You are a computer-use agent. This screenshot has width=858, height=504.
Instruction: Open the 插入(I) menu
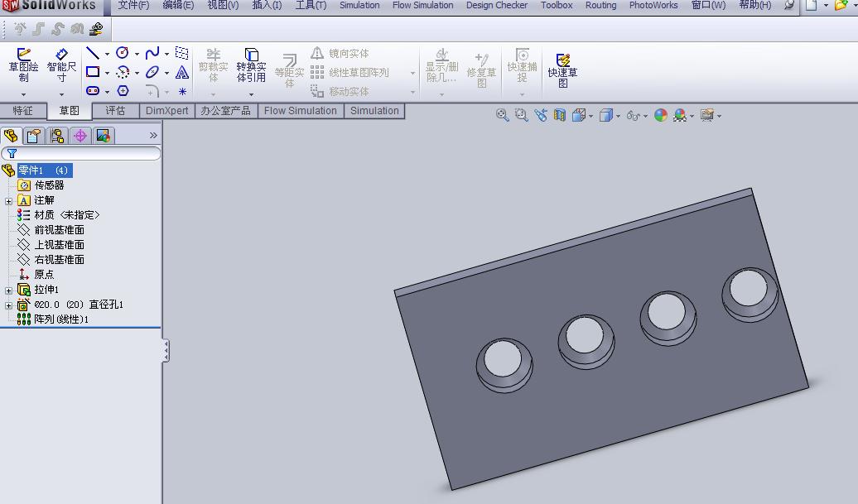(x=267, y=6)
